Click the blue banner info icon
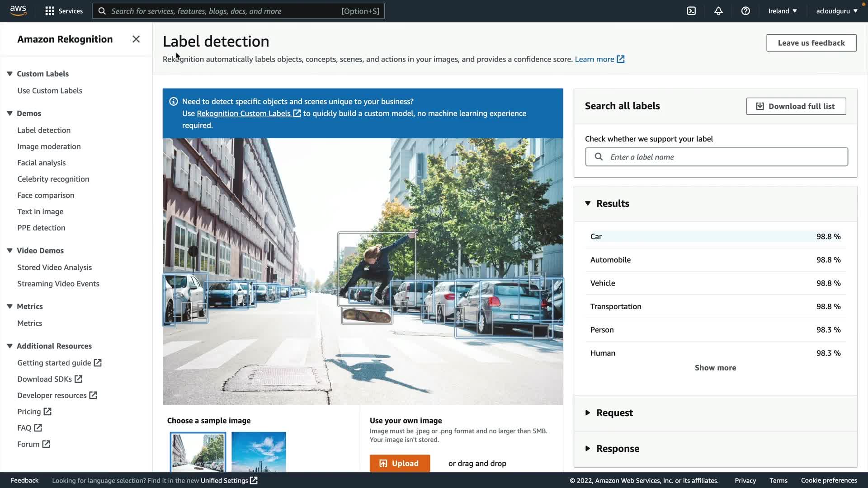 point(173,102)
